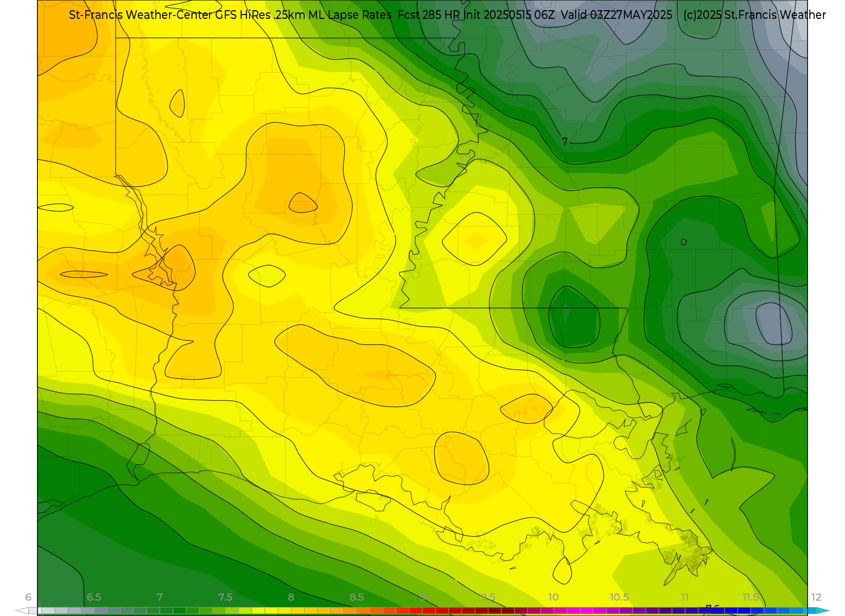Click the '8' colorbar label
The height and width of the screenshot is (616, 845).
[x=291, y=597]
